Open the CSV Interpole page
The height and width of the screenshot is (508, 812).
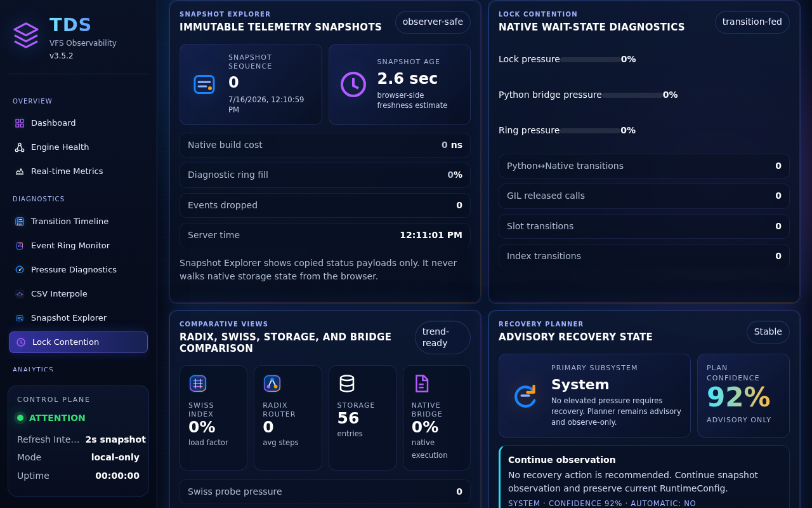[x=78, y=294]
